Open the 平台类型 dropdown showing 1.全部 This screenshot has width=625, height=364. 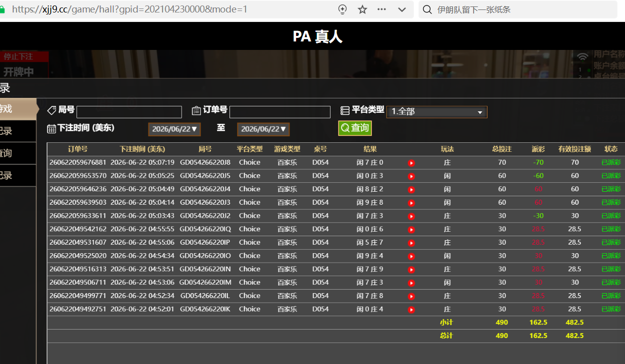pos(437,112)
